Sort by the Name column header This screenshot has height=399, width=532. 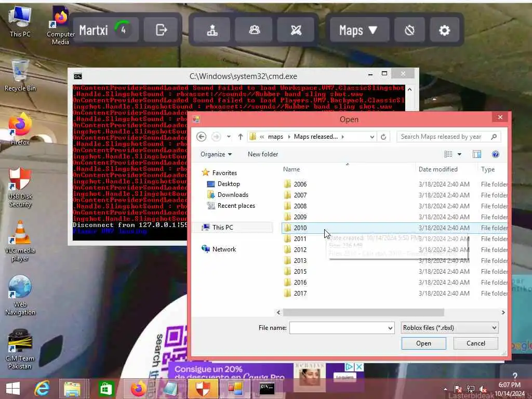[x=291, y=169]
